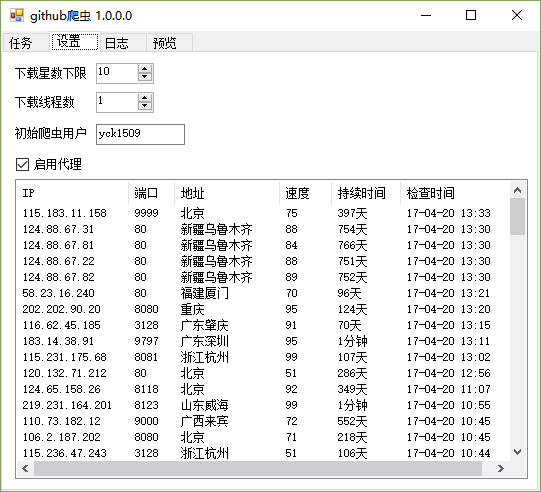The image size is (541, 492).
Task: Minimize the github爬虫 window
Action: (x=426, y=16)
